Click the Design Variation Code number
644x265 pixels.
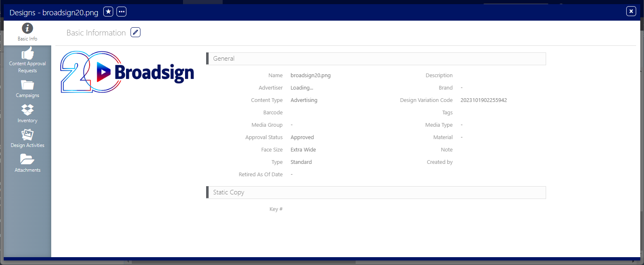(483, 100)
